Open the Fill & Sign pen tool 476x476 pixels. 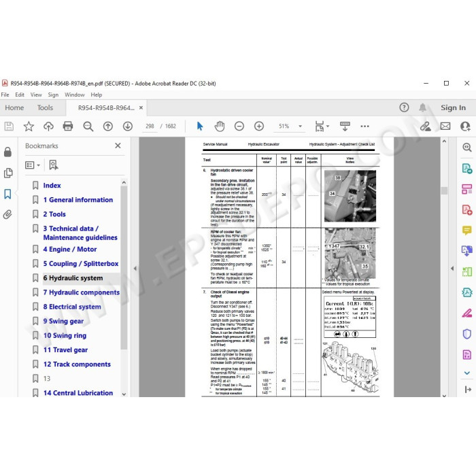point(466,313)
